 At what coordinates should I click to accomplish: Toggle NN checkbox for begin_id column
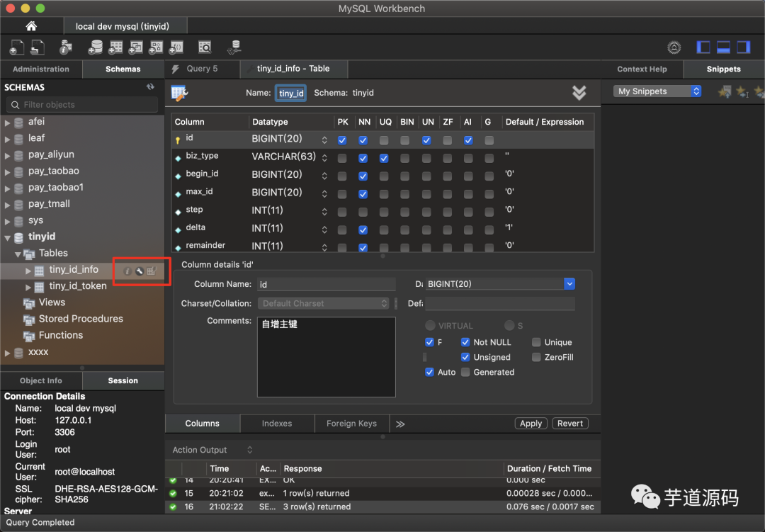click(363, 176)
